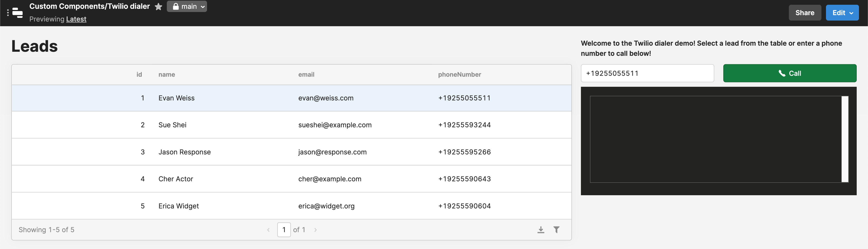Click email jason@response.com
The image size is (868, 249).
(333, 152)
